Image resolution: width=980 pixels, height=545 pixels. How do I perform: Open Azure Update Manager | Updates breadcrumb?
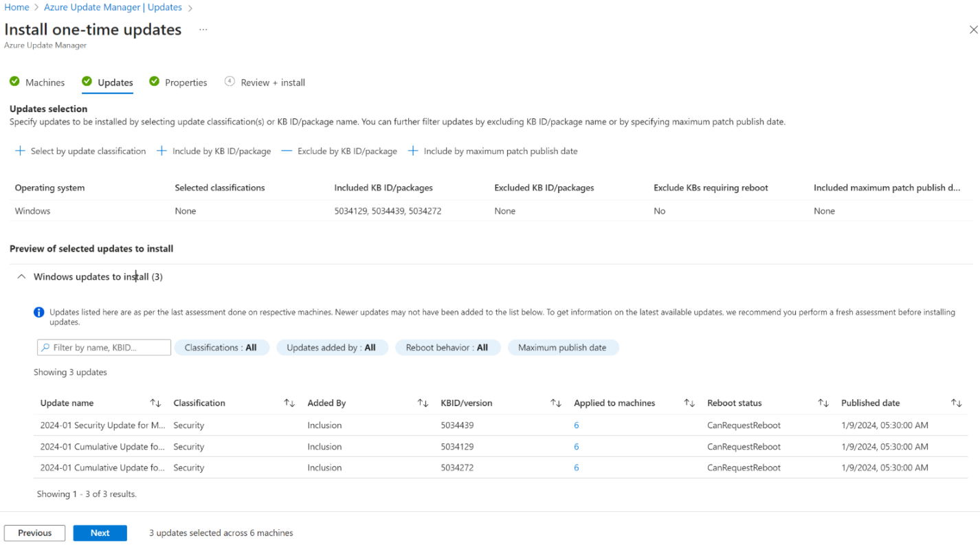(113, 8)
